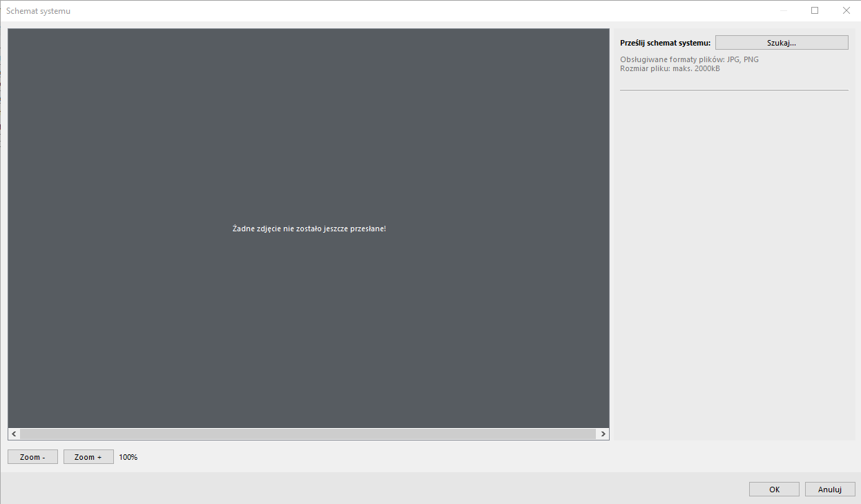Click the 100% zoom level label

128,457
